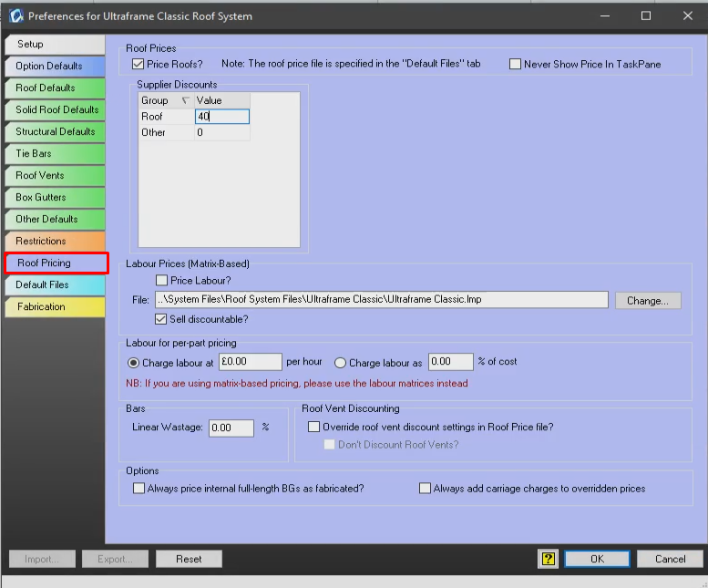Viewport: 708px width, 588px height.
Task: Click the per hour labour rate field
Action: point(251,362)
